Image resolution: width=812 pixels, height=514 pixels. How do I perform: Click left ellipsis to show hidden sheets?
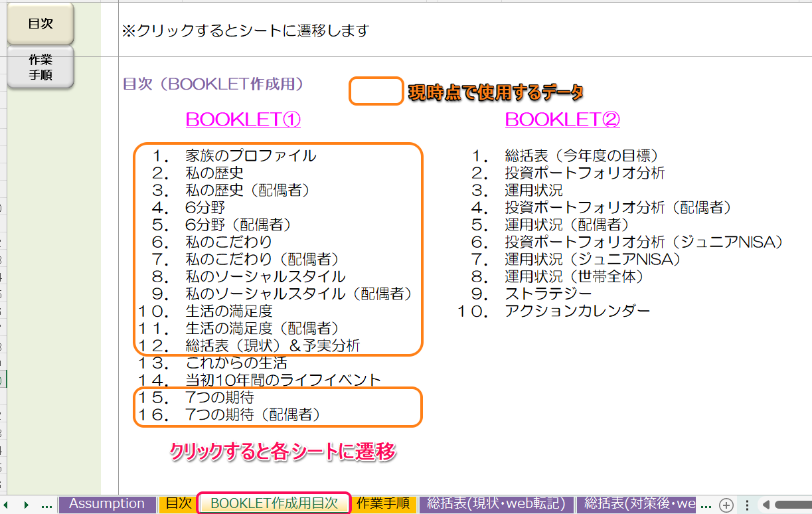point(46,505)
